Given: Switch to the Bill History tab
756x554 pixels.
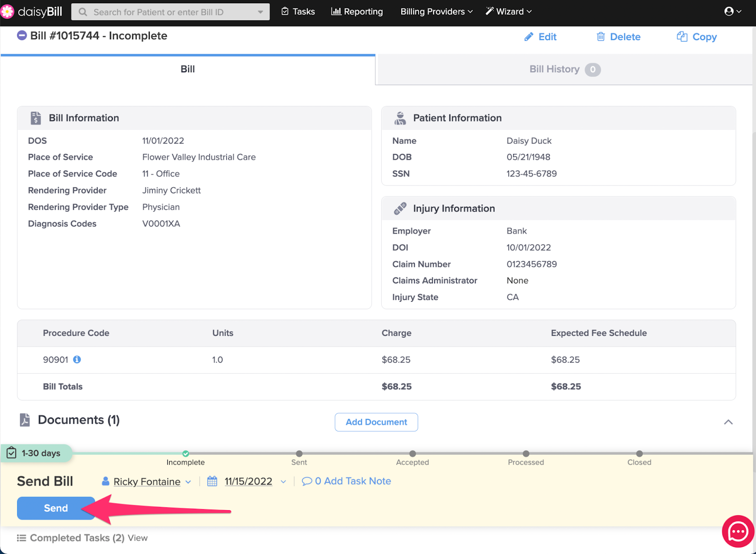Looking at the screenshot, I should [564, 69].
